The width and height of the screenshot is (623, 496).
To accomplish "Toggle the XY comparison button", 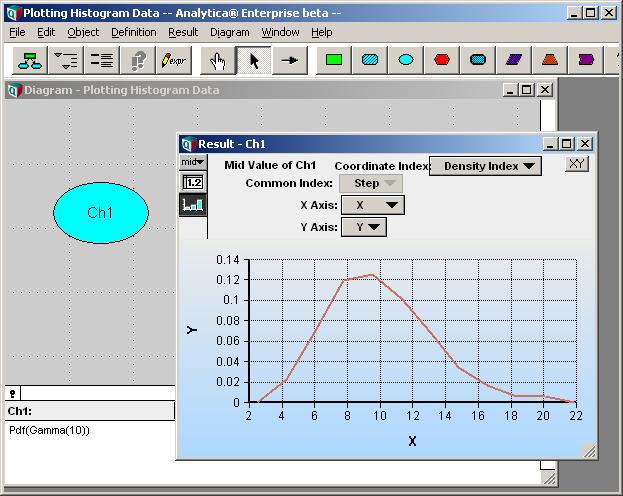I will (577, 164).
